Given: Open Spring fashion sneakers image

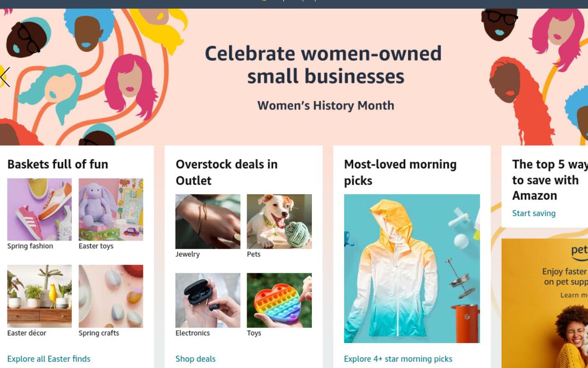Looking at the screenshot, I should (40, 209).
